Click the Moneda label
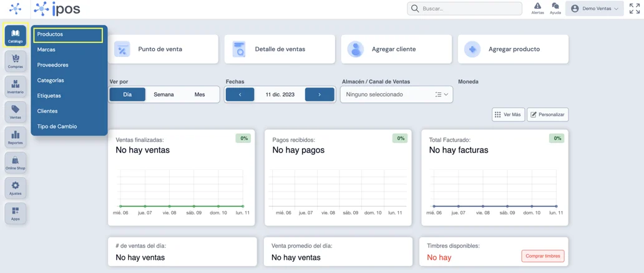 [468, 82]
